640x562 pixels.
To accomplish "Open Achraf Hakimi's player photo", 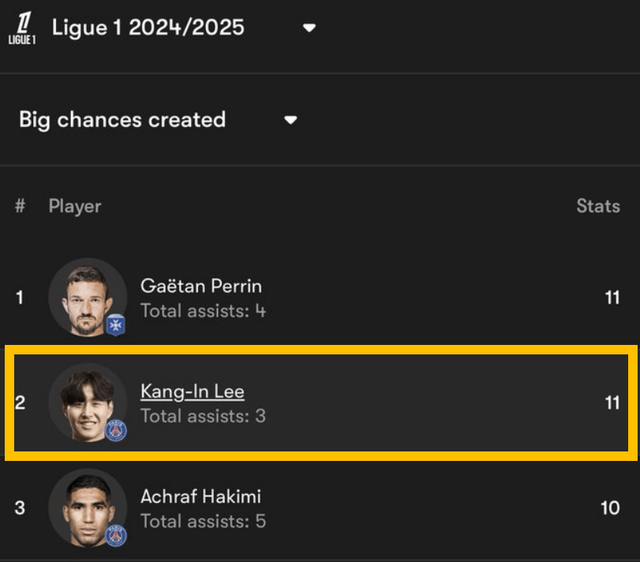I will 85,507.
